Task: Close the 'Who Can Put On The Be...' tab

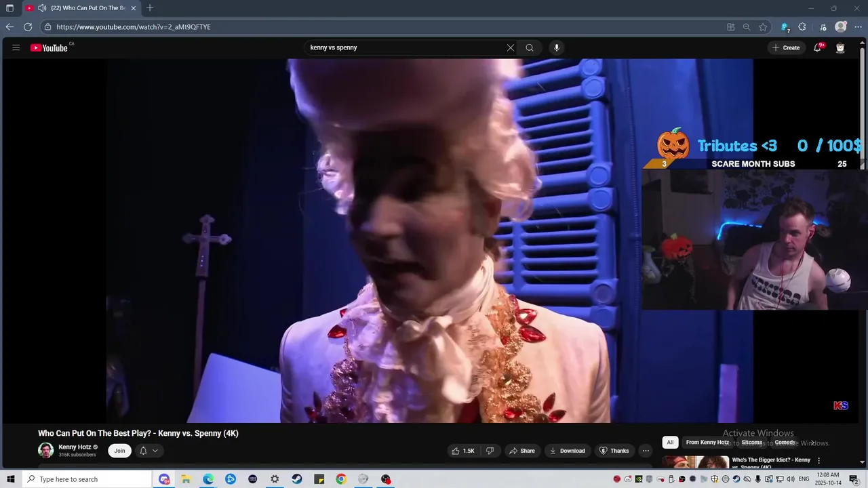Action: [x=133, y=8]
